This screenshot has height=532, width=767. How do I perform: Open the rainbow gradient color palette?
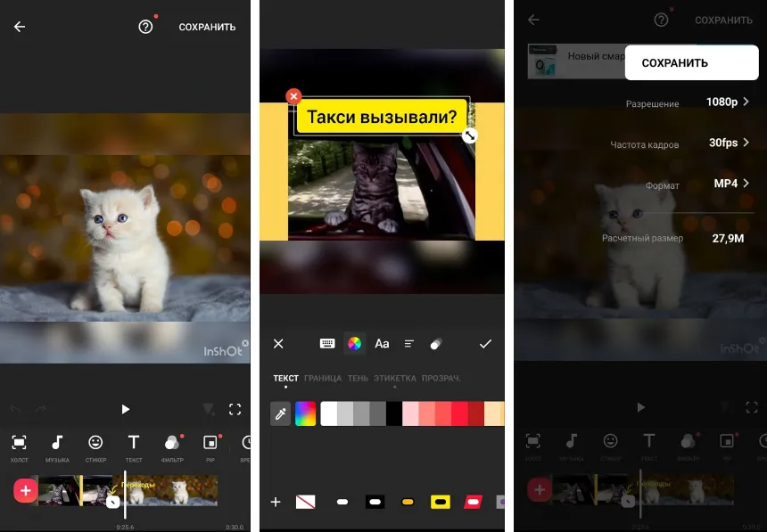pyautogui.click(x=305, y=414)
